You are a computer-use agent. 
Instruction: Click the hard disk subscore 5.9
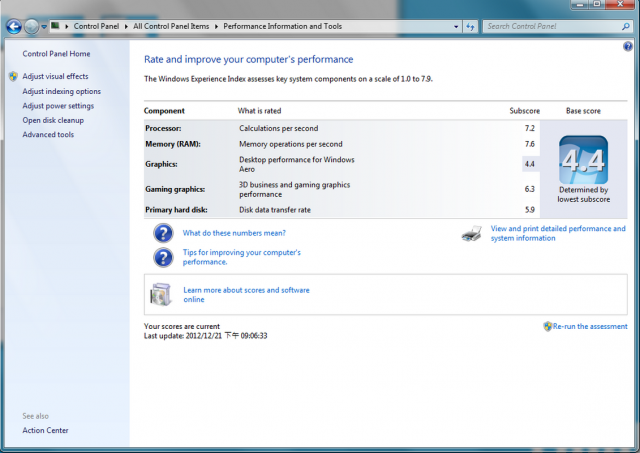point(529,210)
